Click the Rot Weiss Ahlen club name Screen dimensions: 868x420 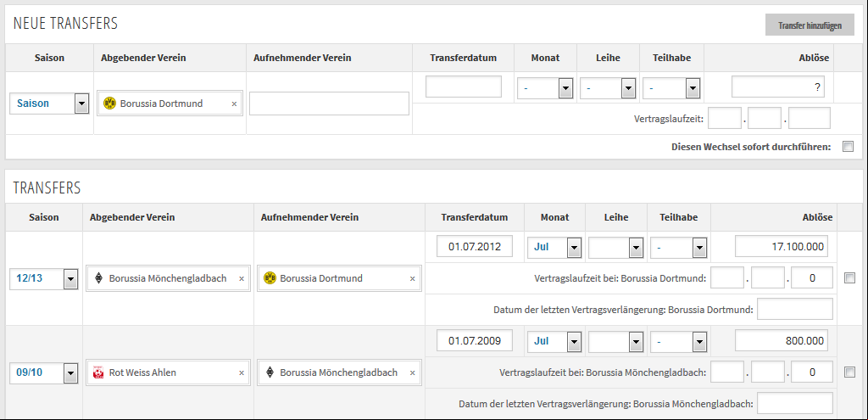point(142,372)
